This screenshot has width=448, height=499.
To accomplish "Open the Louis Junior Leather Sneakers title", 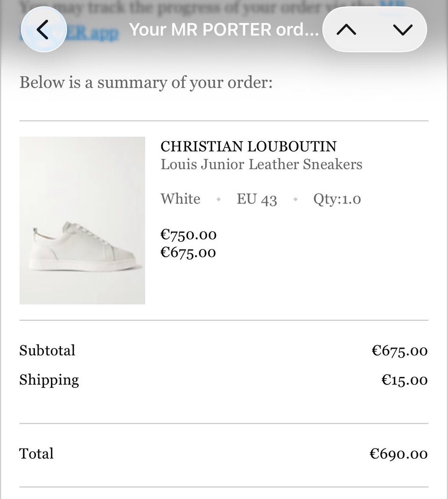I will [261, 165].
